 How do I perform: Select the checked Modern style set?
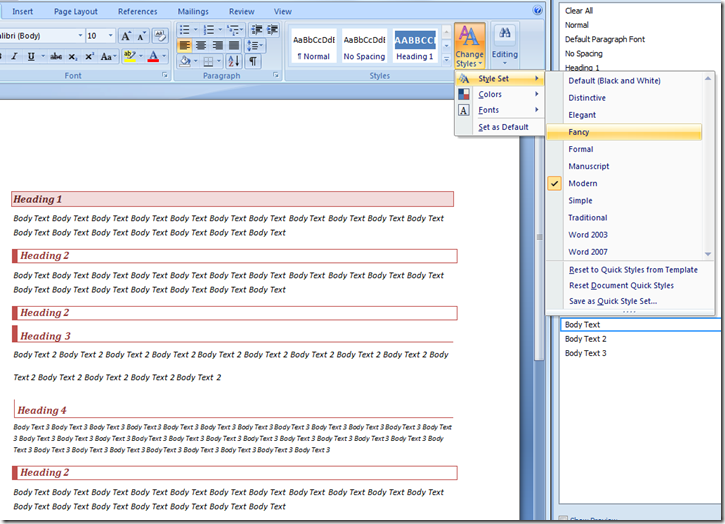582,183
